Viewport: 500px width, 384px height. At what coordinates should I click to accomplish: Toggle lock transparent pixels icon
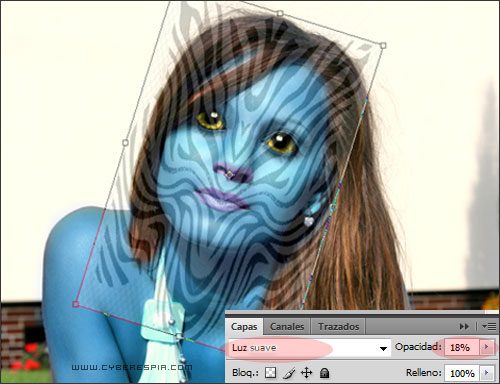point(270,373)
